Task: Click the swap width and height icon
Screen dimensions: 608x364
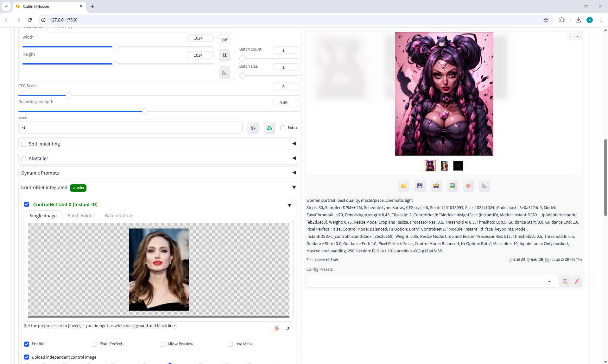Action: point(225,55)
